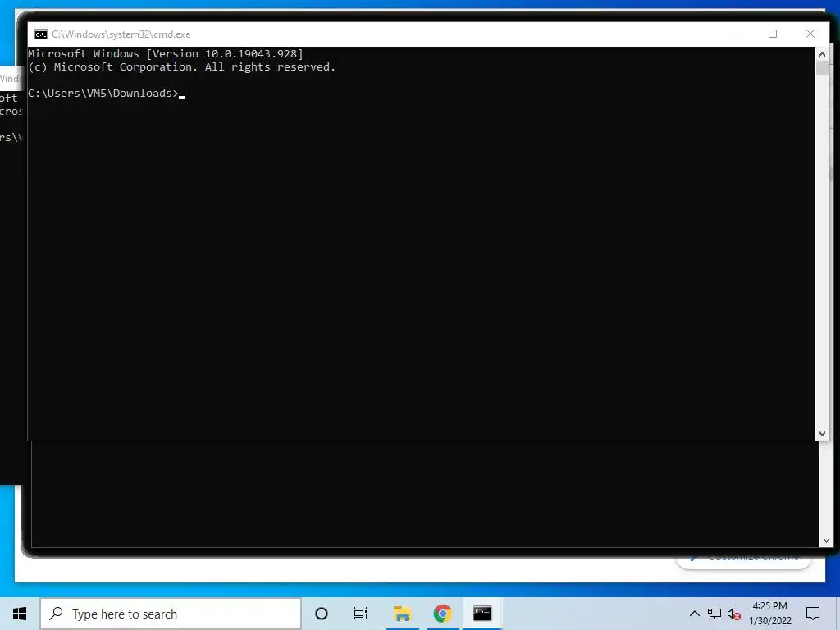Click the front cmd window's scroll-up arrow
This screenshot has height=630, width=840.
[822, 54]
